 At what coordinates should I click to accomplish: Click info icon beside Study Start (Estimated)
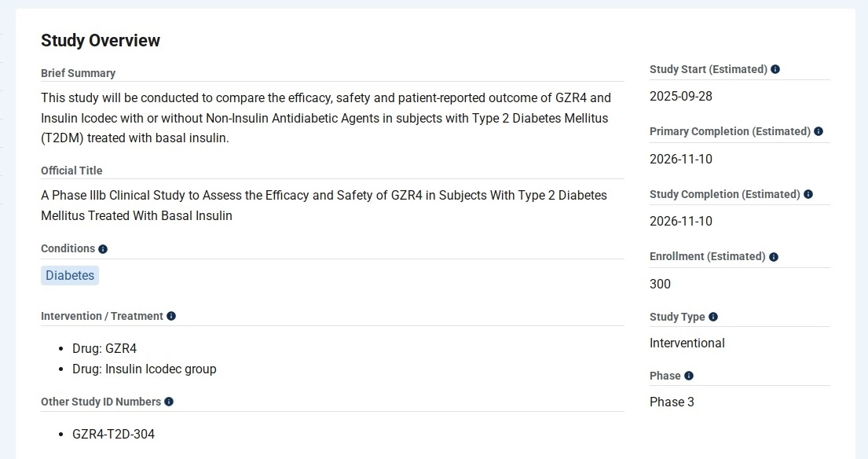click(775, 69)
